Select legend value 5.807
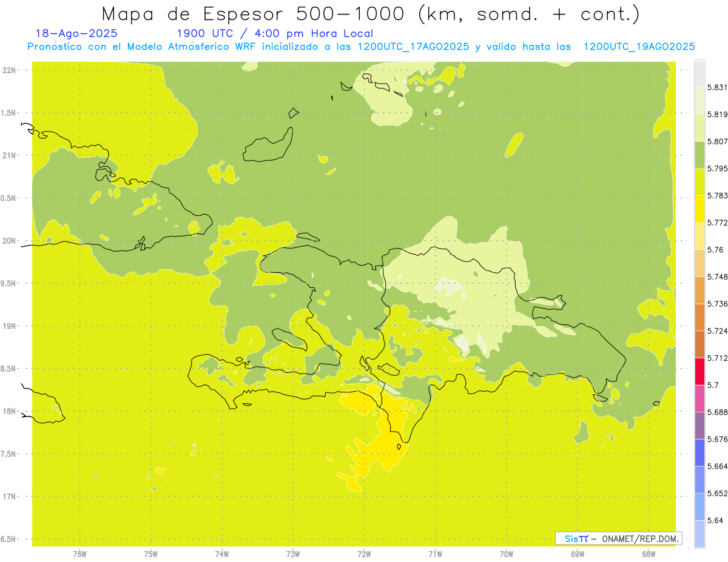Image resolution: width=728 pixels, height=562 pixels. click(717, 141)
